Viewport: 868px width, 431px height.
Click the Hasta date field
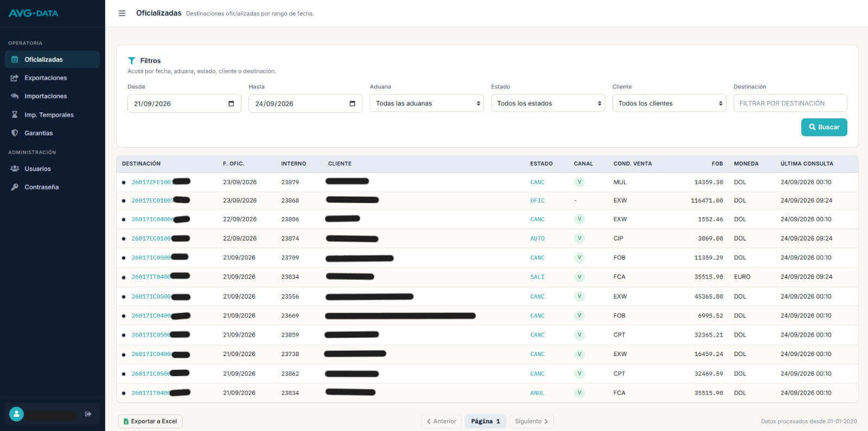pyautogui.click(x=305, y=104)
